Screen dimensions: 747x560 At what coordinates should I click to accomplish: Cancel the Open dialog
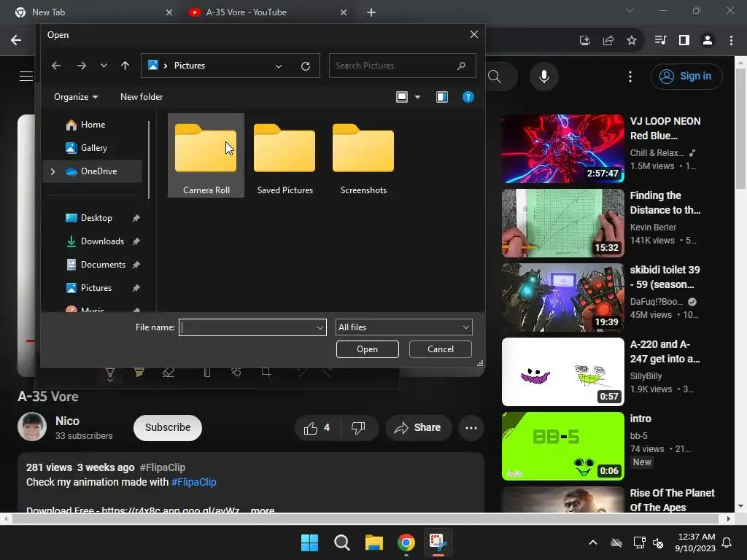440,349
